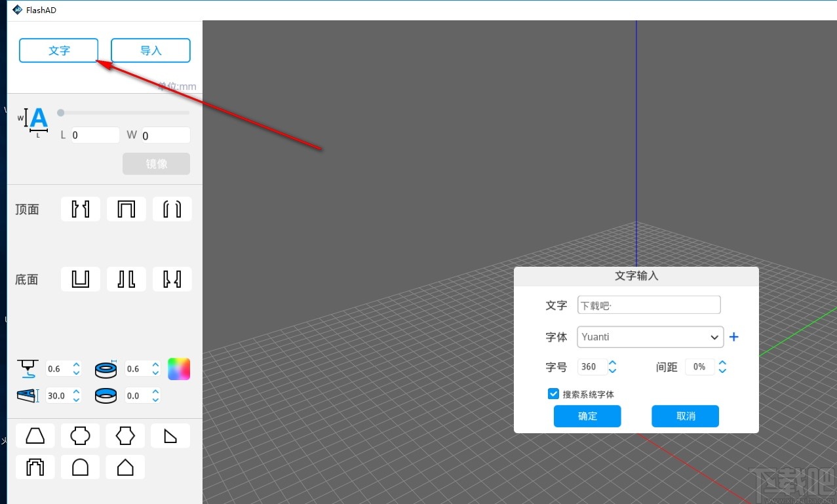The height and width of the screenshot is (504, 837).
Task: Switch to the 文字 tab
Action: click(x=58, y=50)
